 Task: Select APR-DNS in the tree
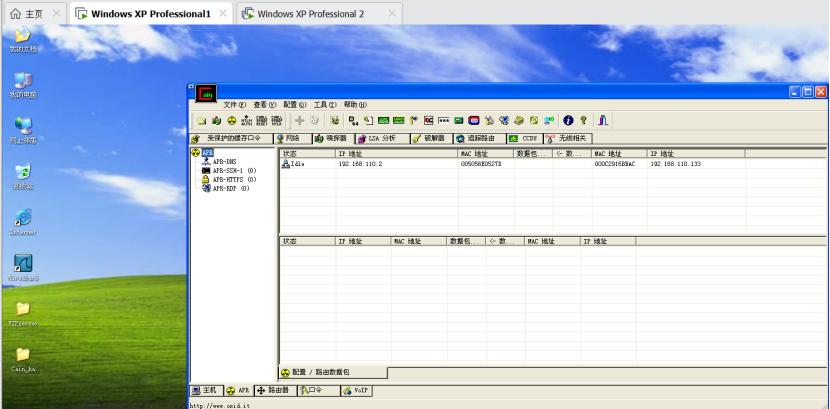(x=224, y=161)
